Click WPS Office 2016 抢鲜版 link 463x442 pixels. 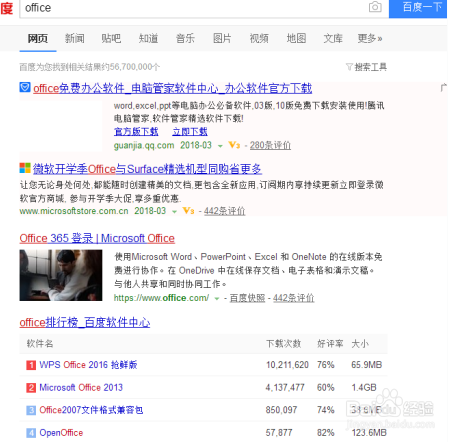88,365
